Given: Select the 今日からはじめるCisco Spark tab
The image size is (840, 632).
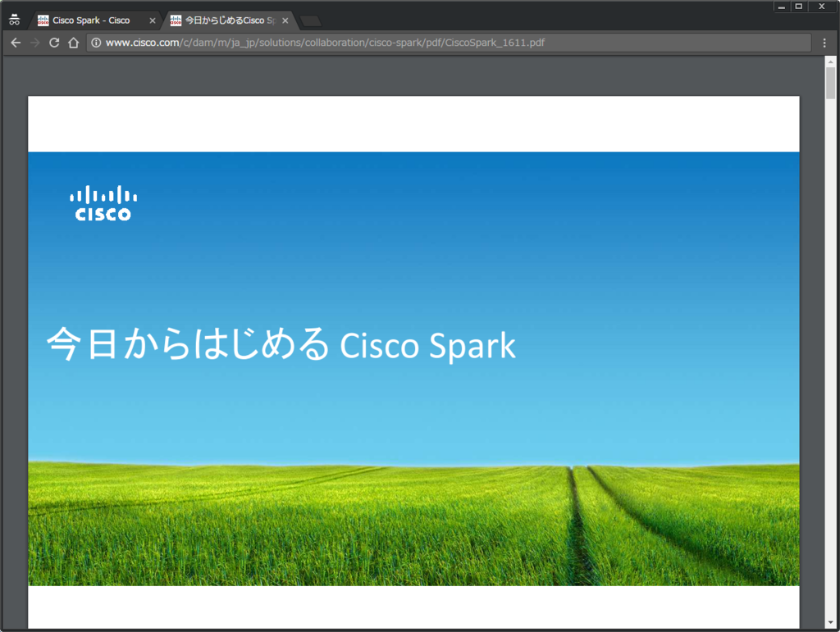Looking at the screenshot, I should pyautogui.click(x=231, y=20).
